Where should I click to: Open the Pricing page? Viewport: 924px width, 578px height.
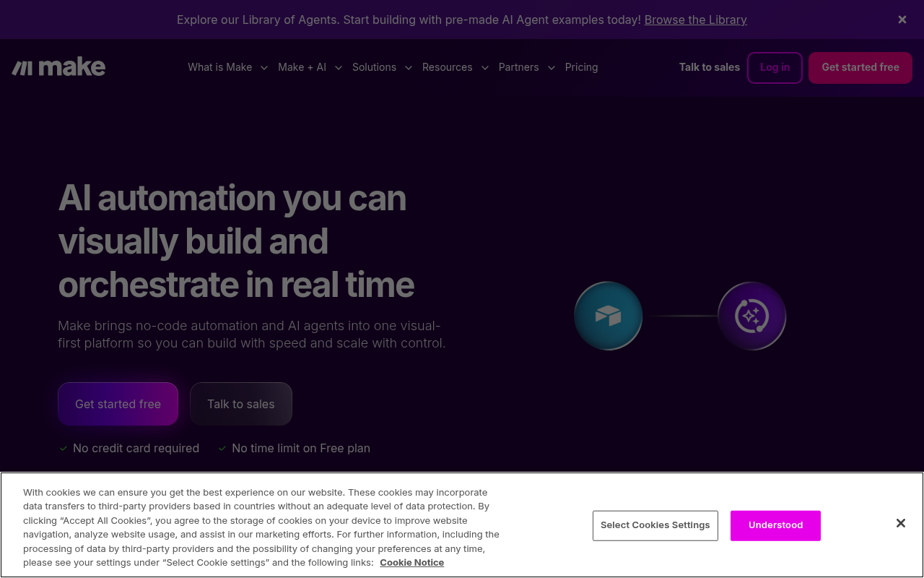pos(581,67)
